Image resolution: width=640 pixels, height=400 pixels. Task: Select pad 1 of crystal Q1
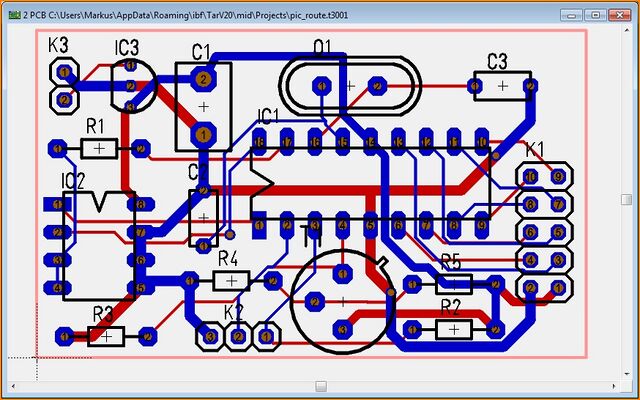(x=322, y=86)
